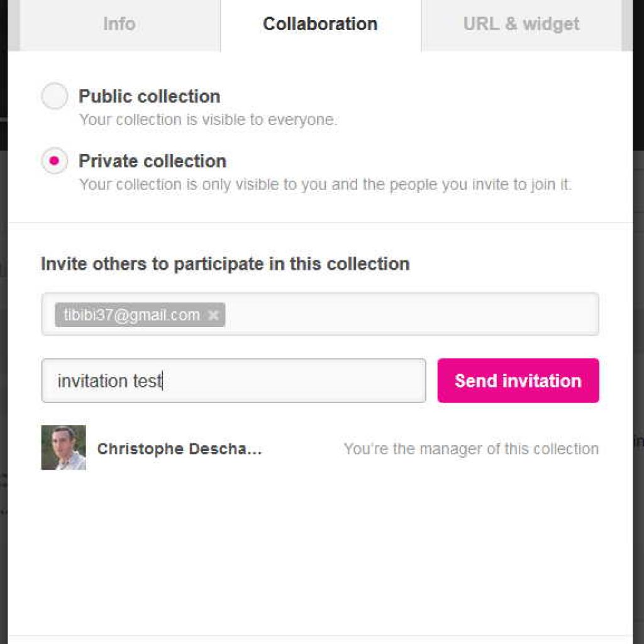
Task: Click the Christophe Descha... member name
Action: tap(179, 449)
